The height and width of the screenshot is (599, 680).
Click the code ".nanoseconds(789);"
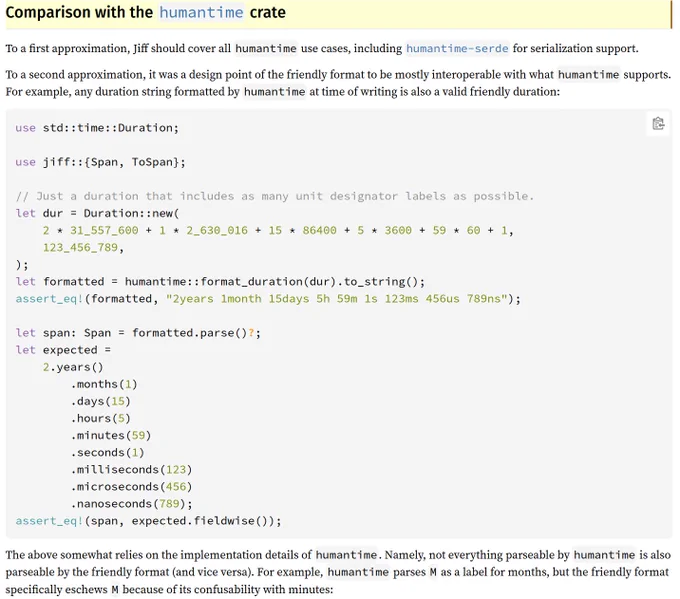coord(131,504)
